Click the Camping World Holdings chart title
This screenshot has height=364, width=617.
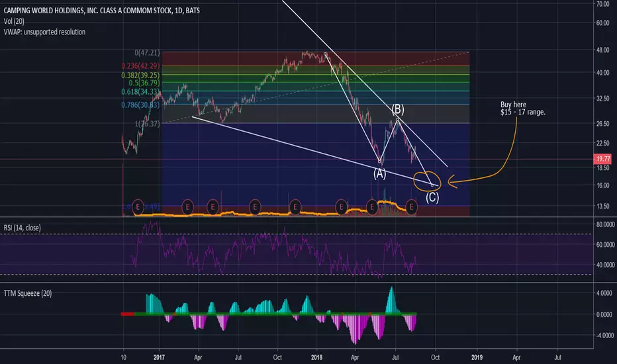(x=101, y=11)
